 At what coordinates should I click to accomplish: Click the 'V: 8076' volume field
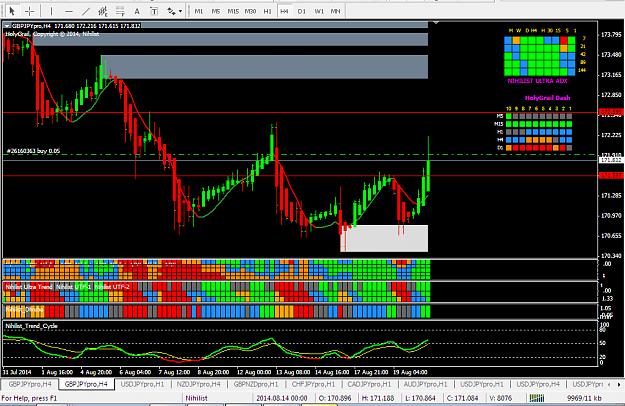coord(500,398)
